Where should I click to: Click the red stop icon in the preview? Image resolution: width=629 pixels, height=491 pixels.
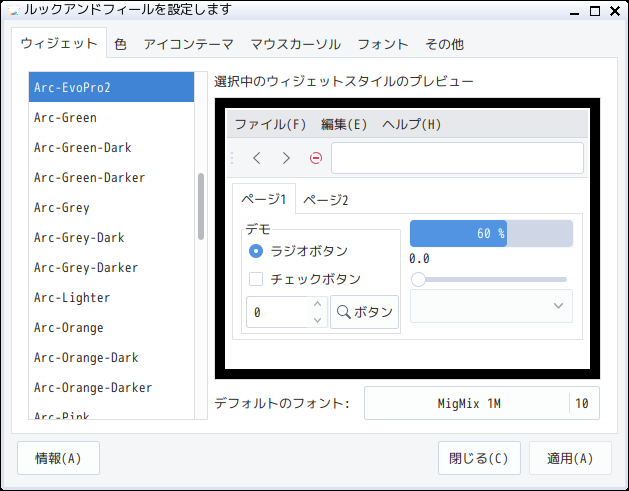(316, 158)
